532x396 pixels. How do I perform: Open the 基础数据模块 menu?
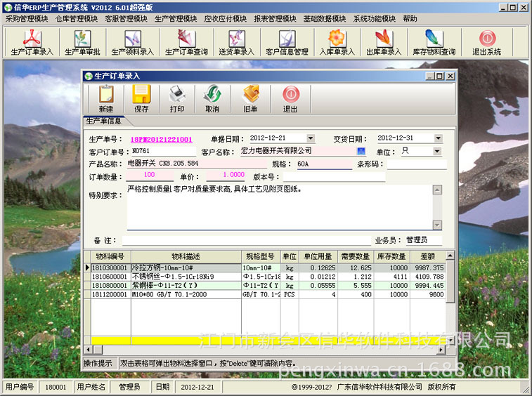[x=325, y=19]
